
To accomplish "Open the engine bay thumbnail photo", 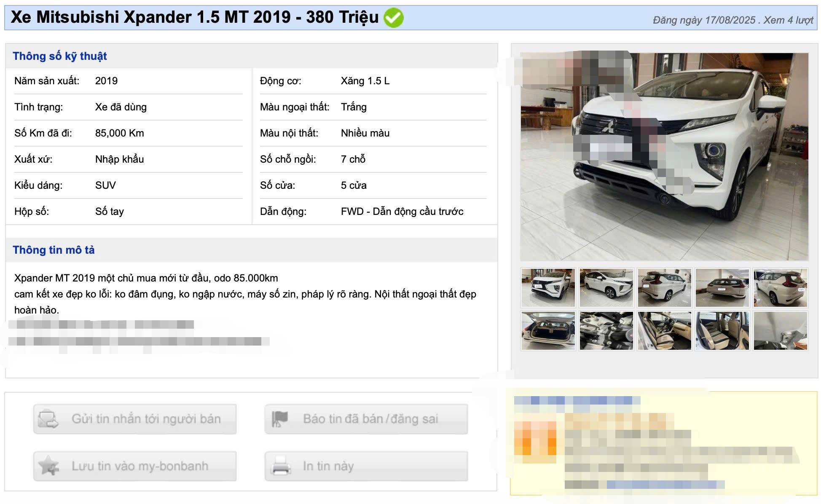I will (x=606, y=331).
